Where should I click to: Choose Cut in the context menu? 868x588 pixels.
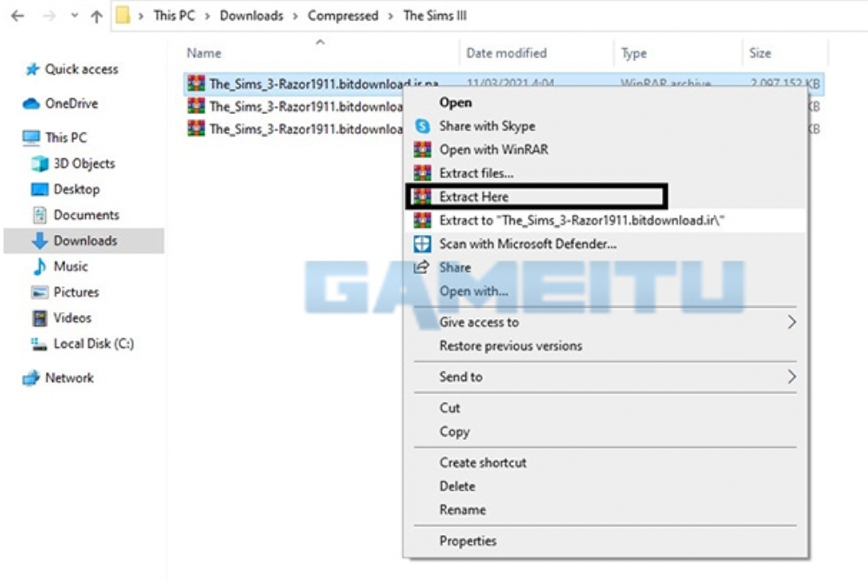(x=450, y=408)
